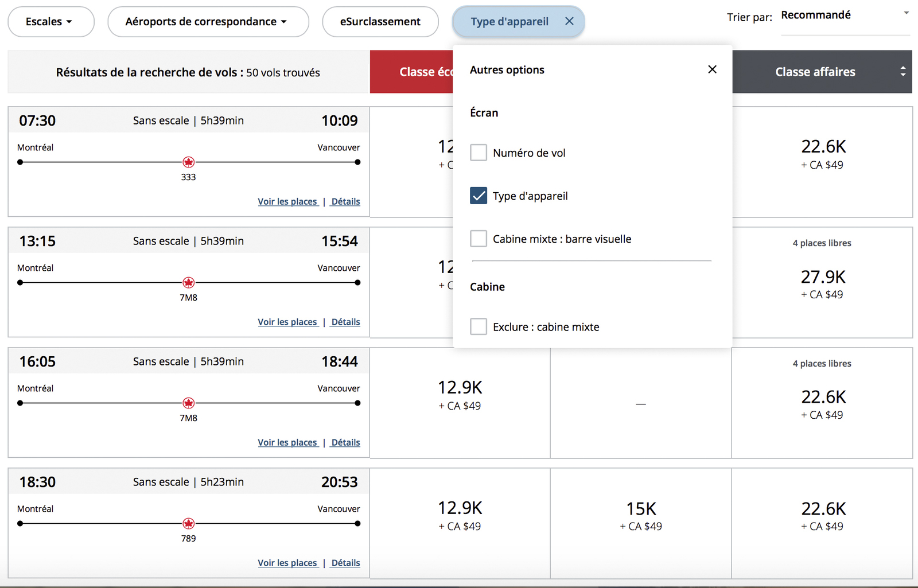918x588 pixels.
Task: Remove the Type d'appareil filter with its X
Action: tap(569, 21)
